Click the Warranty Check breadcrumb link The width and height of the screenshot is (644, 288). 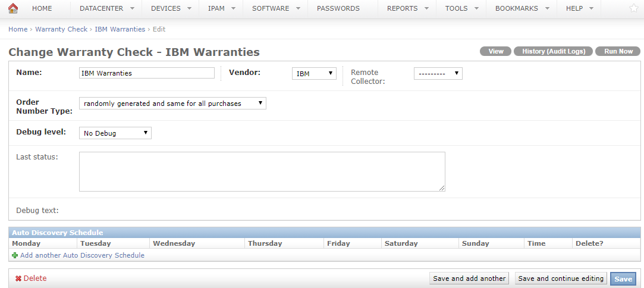pos(61,29)
